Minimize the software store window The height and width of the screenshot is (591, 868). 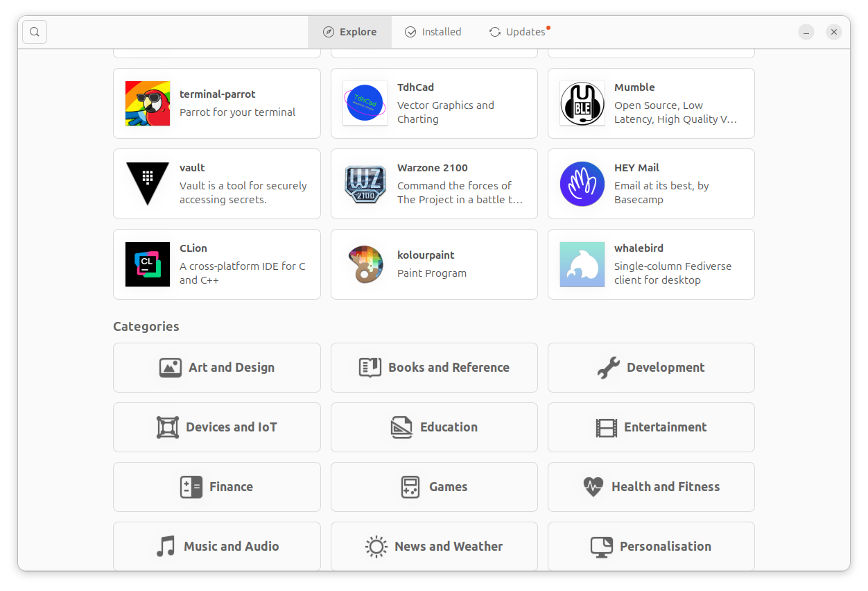[x=806, y=32]
